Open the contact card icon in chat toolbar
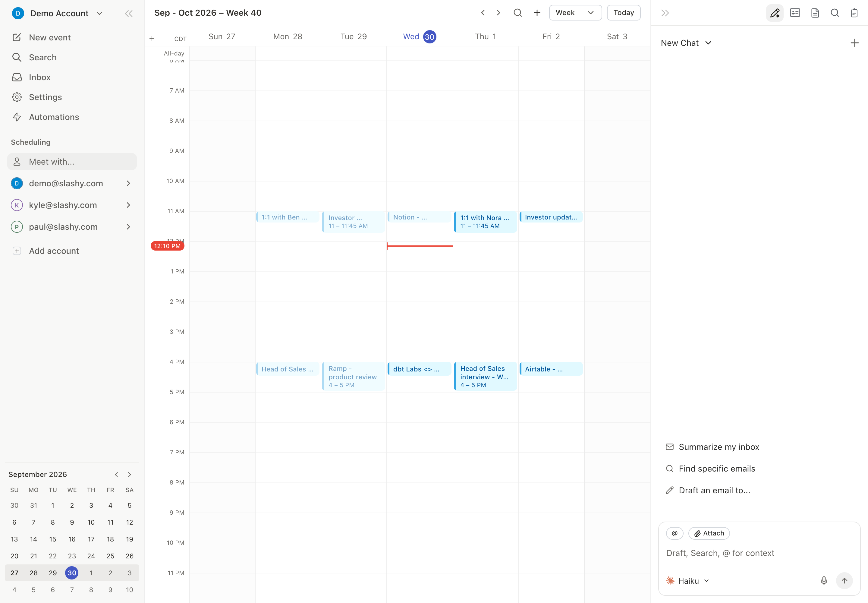Viewport: 868px width, 603px height. point(795,13)
